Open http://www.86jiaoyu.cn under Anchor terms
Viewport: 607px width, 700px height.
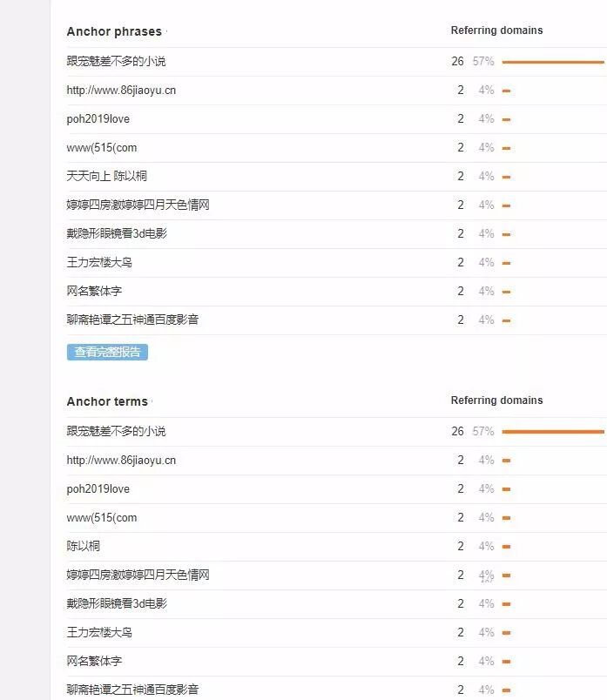pyautogui.click(x=121, y=461)
